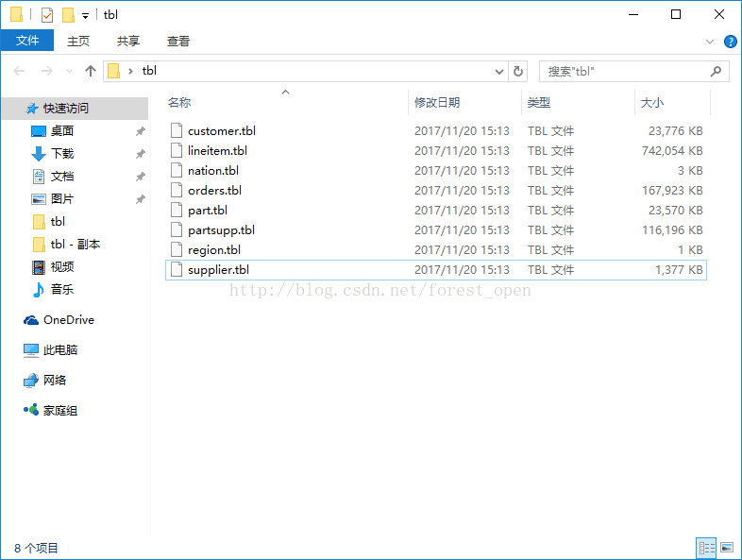Refresh the tbl folder view
The image size is (742, 560).
(x=518, y=72)
